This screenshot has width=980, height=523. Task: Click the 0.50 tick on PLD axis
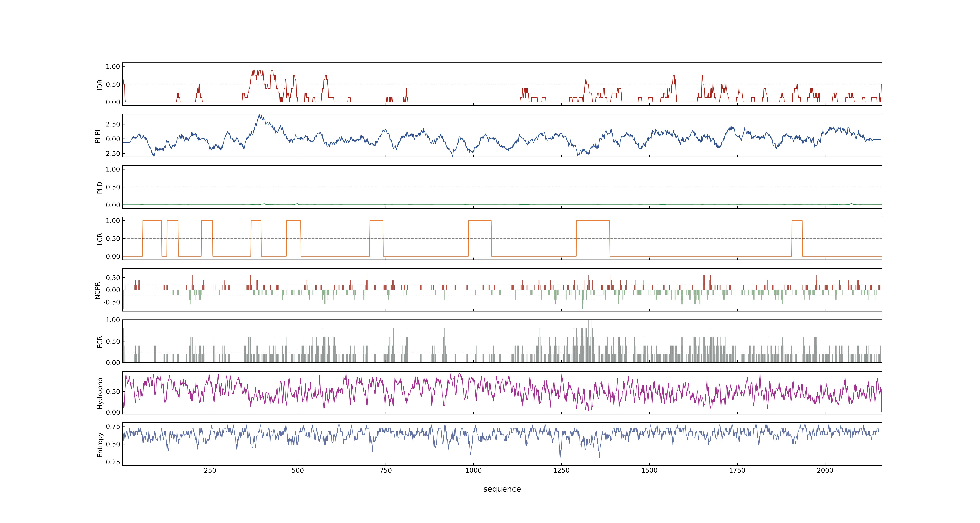(113, 187)
